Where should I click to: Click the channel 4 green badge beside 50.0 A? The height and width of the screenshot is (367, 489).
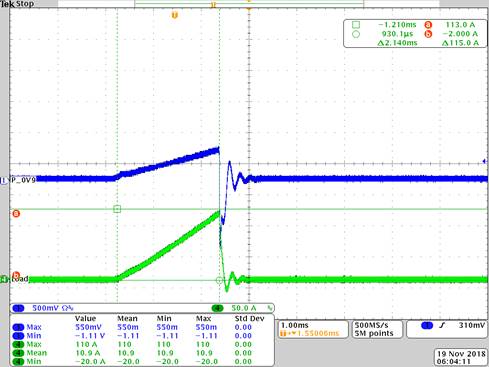tap(218, 308)
